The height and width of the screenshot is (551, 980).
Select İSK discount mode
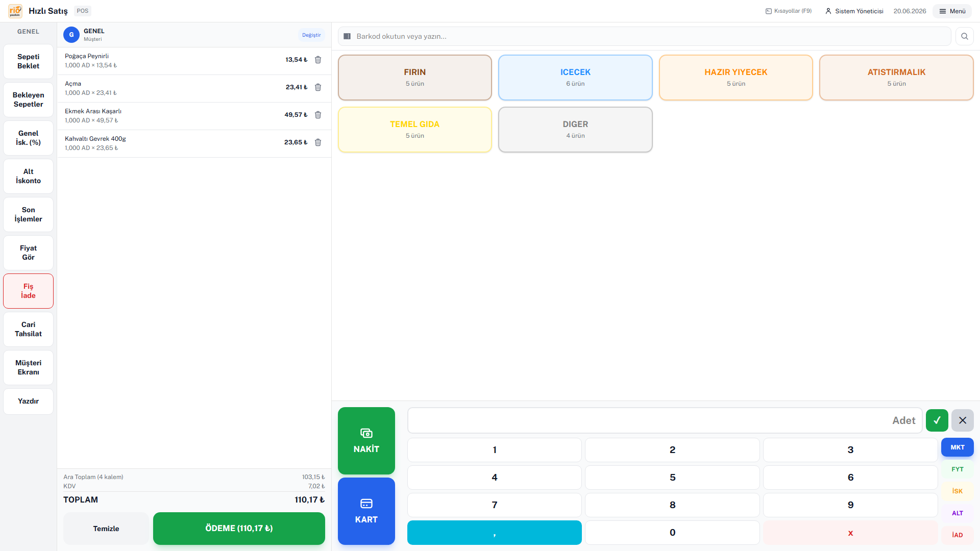point(958,491)
